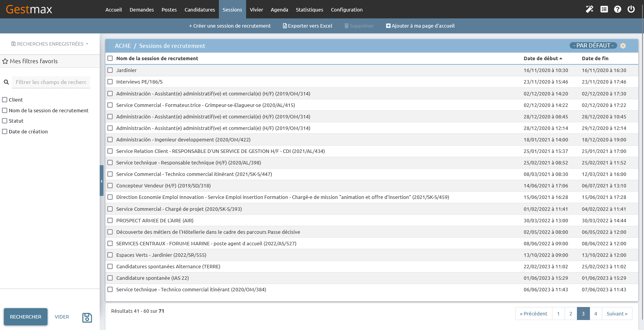Screen dimensions: 644x330
Task: Open table settings gear icon
Action: (623, 46)
